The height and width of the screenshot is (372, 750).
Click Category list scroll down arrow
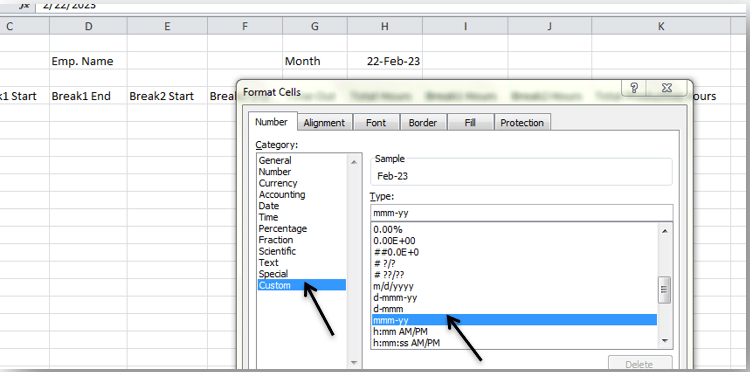point(354,362)
